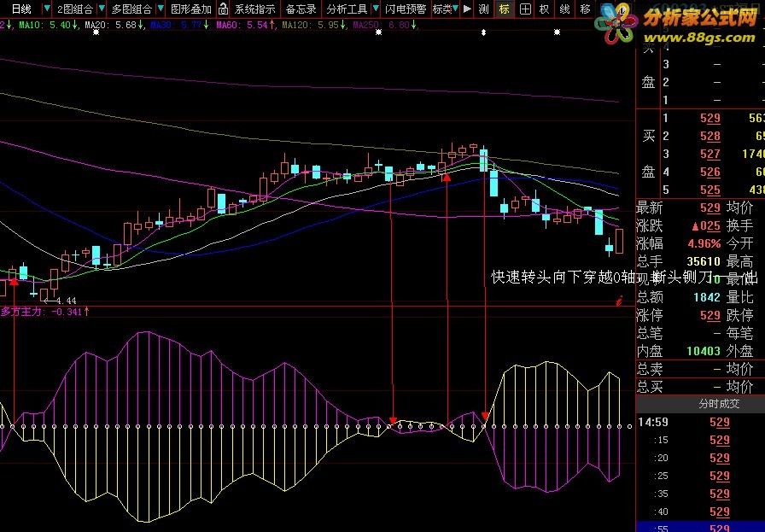Open the 系统指示 menu
The width and height of the screenshot is (765, 532).
tap(254, 9)
